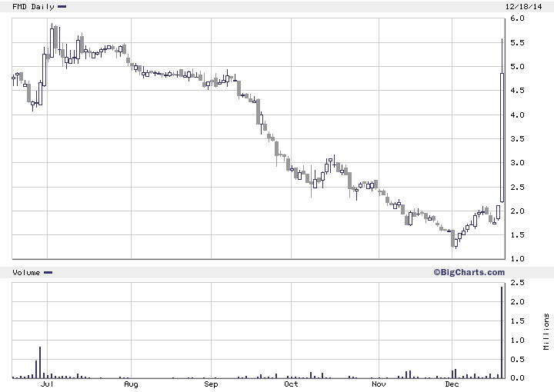Click the 6.0 price axis label
This screenshot has width=554, height=392.
[517, 18]
